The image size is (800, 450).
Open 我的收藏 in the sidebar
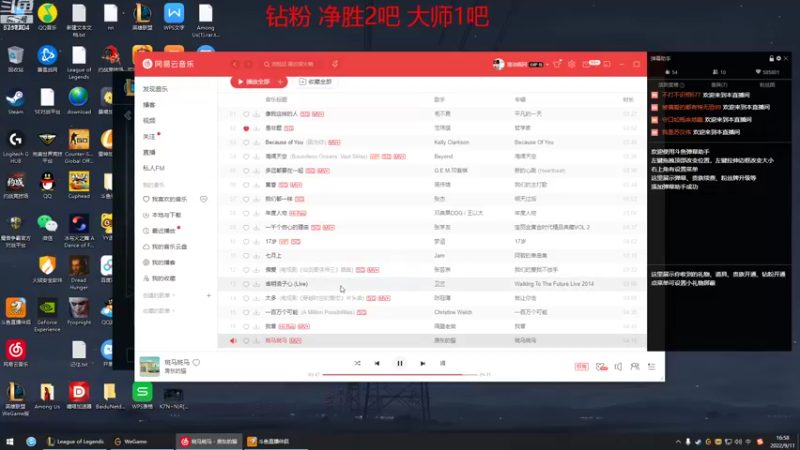163,278
